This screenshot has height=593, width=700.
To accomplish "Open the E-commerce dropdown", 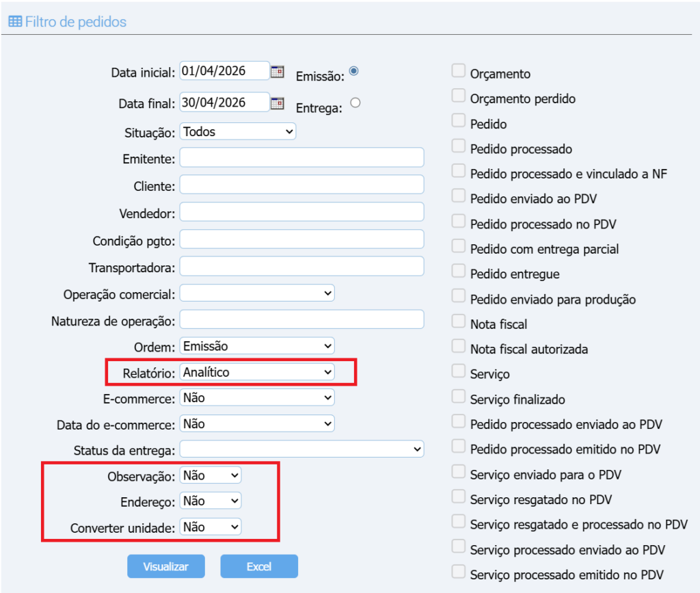I will point(257,397).
